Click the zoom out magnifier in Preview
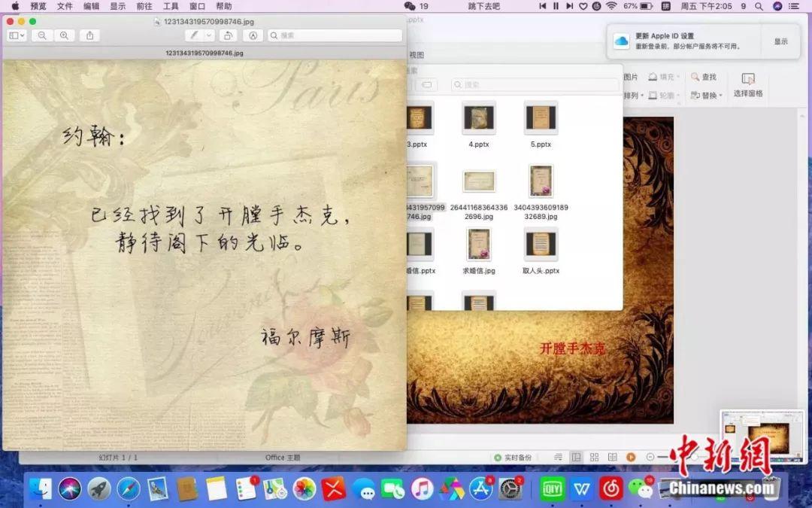812x508 pixels. click(x=42, y=35)
